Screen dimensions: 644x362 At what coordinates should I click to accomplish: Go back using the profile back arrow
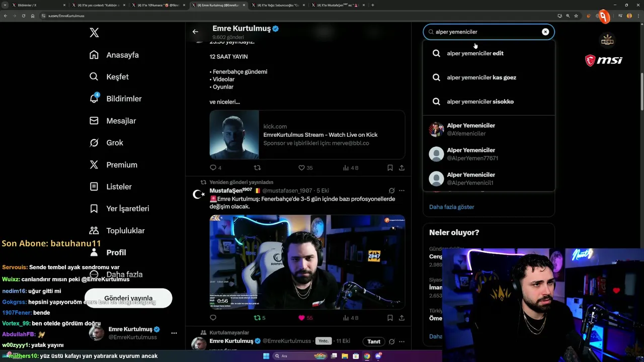click(195, 32)
